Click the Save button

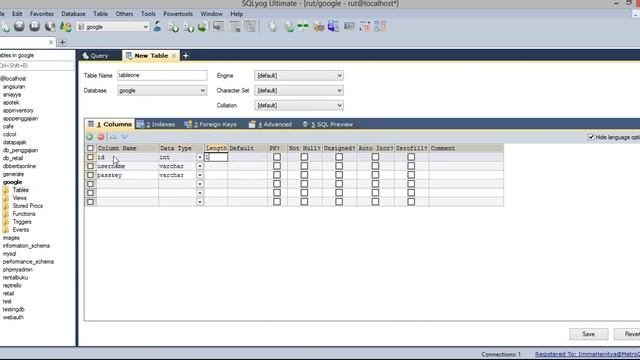(589, 334)
